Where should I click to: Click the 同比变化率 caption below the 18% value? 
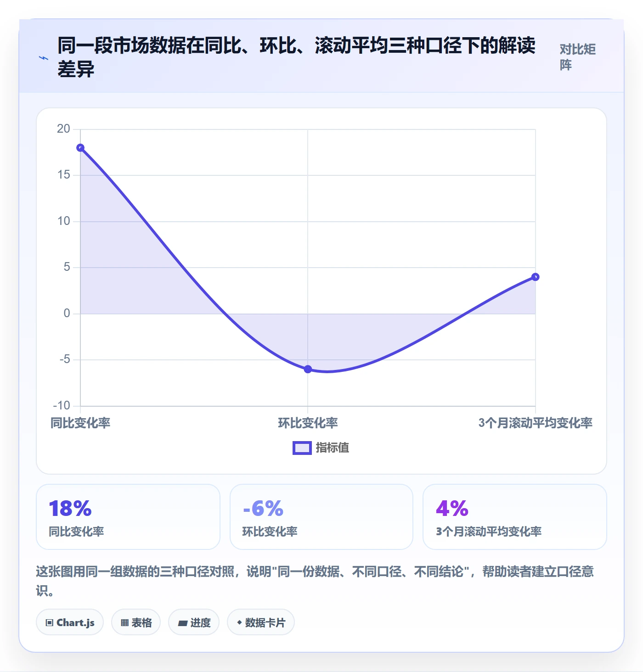point(77,532)
